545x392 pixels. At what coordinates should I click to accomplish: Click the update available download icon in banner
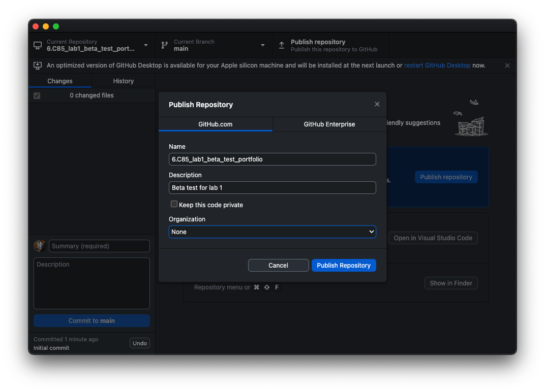point(38,66)
